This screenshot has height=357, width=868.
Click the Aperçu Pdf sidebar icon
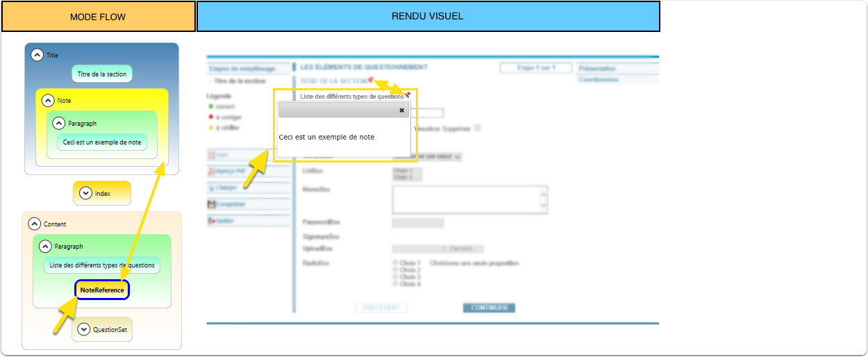coord(210,170)
